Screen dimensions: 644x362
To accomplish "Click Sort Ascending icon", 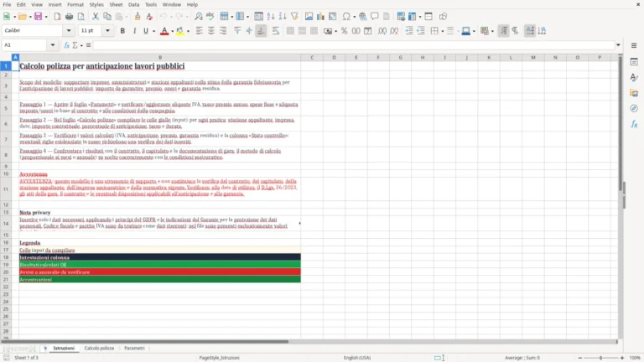I will click(271, 17).
